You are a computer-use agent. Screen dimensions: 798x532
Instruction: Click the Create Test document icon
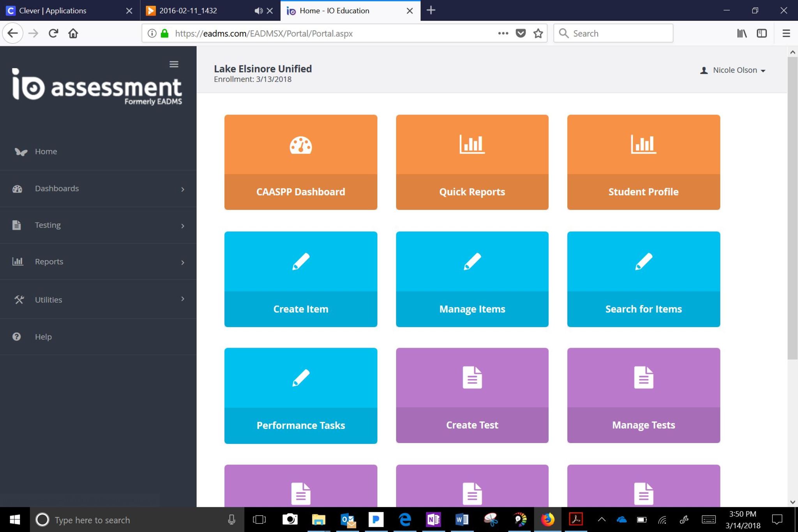click(x=472, y=377)
